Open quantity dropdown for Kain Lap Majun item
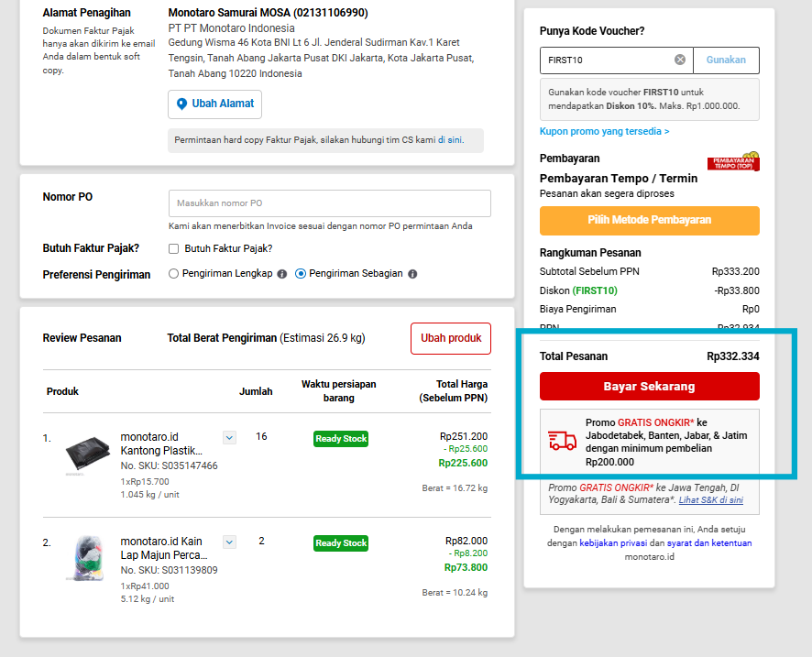Screen dimensions: 812x657 tap(229, 542)
